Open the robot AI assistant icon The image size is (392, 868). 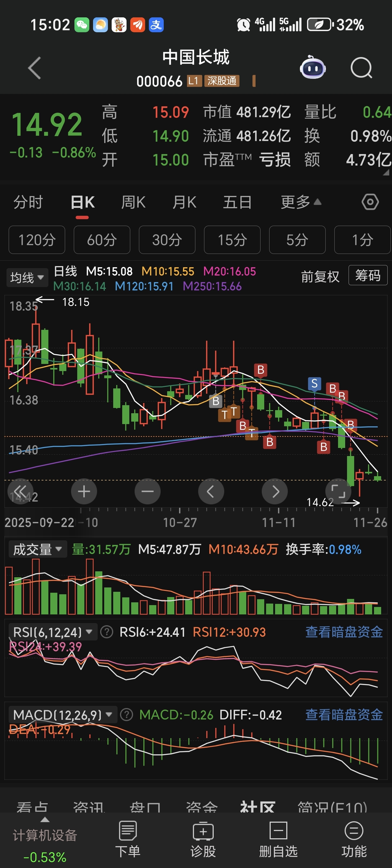point(313,68)
